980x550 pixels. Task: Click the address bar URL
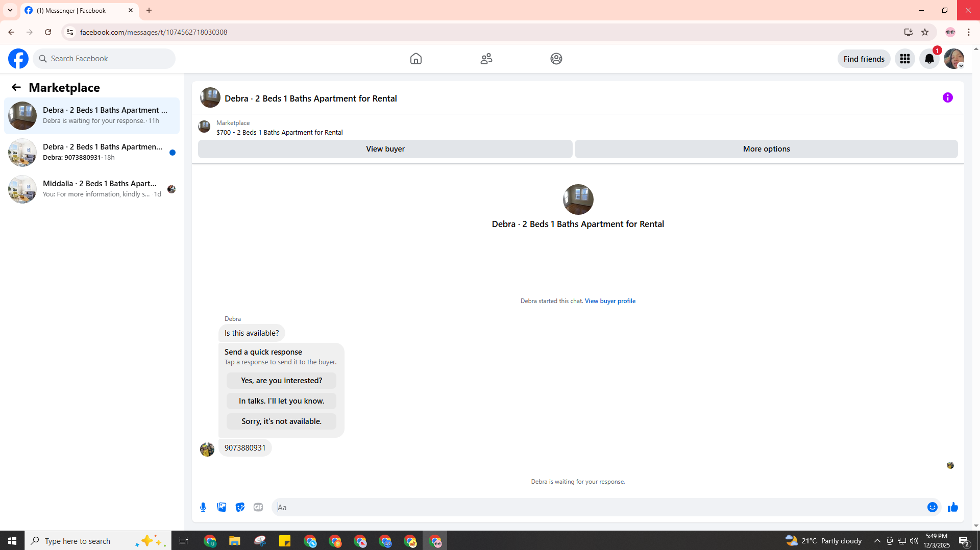tap(154, 32)
